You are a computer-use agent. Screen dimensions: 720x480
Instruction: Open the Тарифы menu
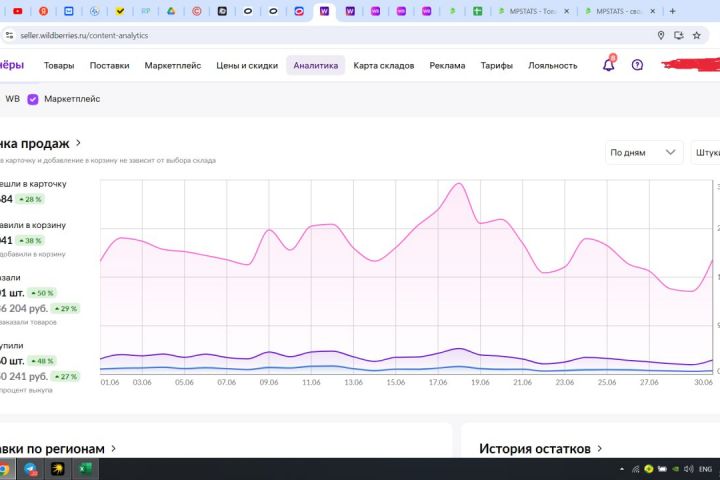496,66
